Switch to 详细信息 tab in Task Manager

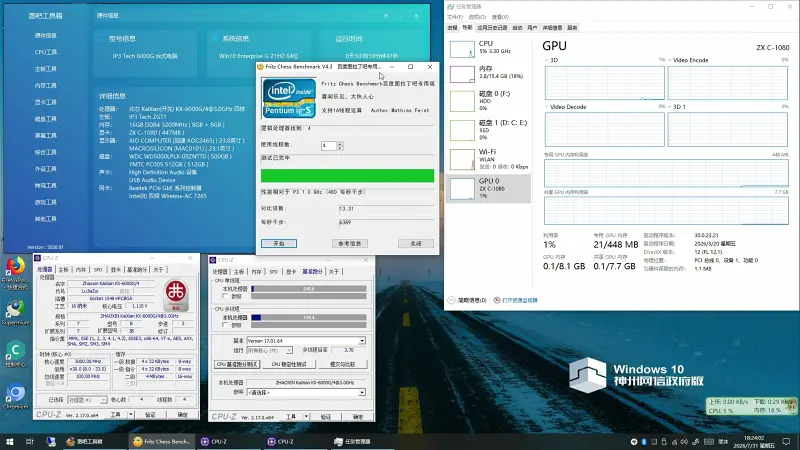click(x=552, y=28)
